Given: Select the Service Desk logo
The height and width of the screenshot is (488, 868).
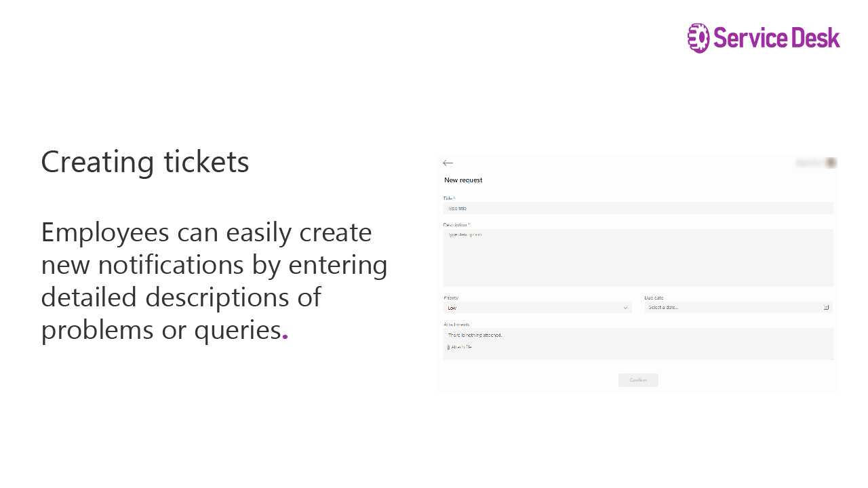Looking at the screenshot, I should click(764, 39).
